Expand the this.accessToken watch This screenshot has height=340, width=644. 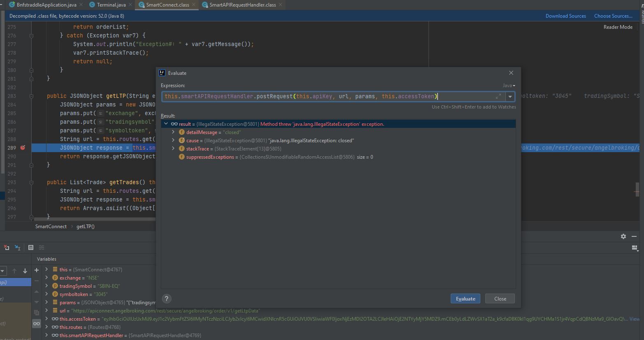click(46, 319)
